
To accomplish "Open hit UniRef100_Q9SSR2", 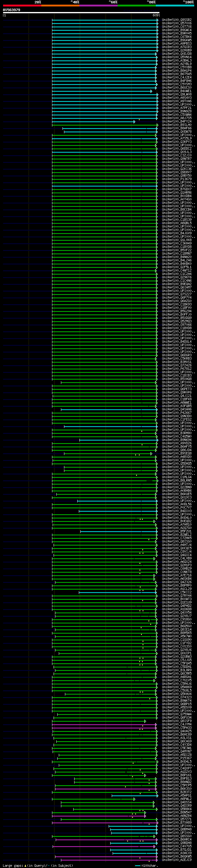I will 177,20.
